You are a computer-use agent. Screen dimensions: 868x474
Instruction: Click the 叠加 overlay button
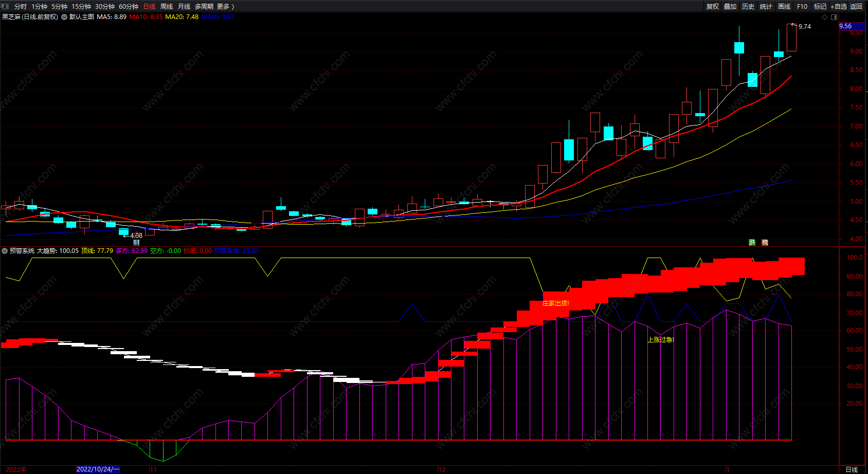730,7
